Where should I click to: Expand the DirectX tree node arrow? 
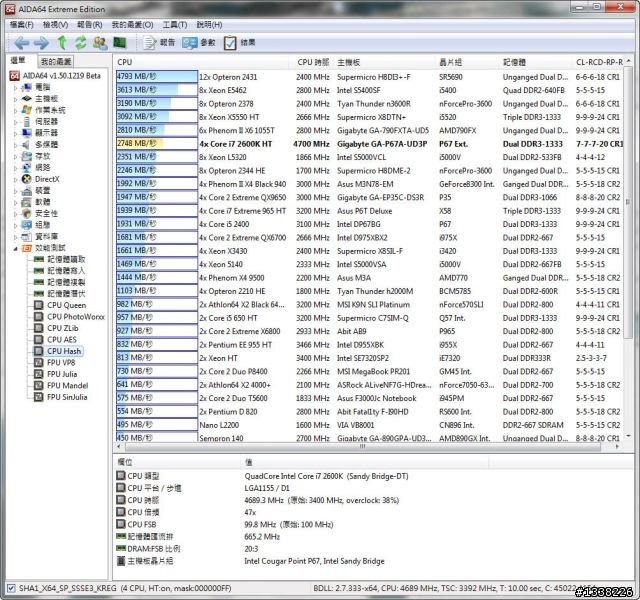[16, 179]
